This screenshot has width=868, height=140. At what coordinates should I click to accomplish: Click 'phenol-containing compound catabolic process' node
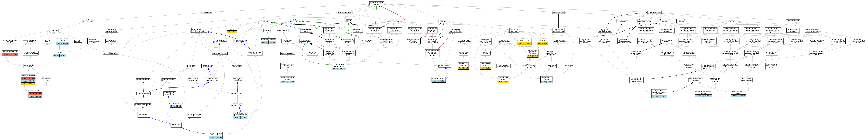tap(817, 53)
